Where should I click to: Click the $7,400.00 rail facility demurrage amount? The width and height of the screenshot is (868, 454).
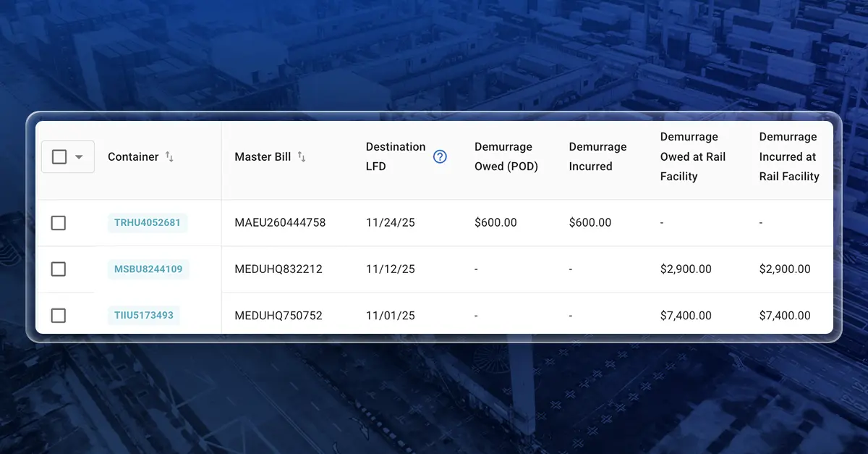686,315
